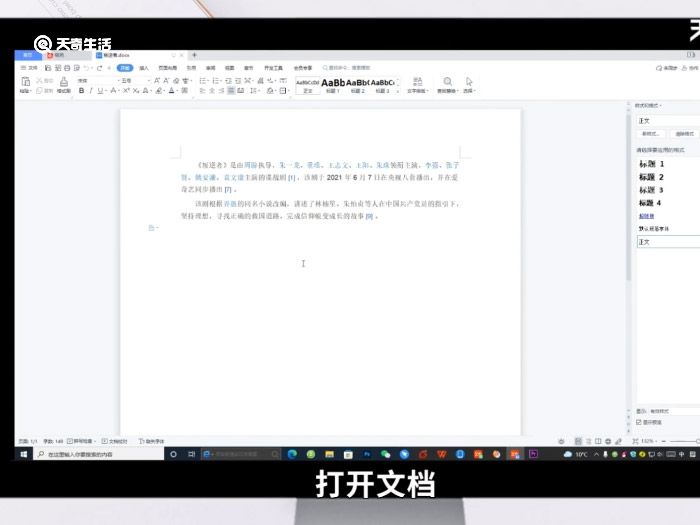Open the Windows Start menu

24,454
